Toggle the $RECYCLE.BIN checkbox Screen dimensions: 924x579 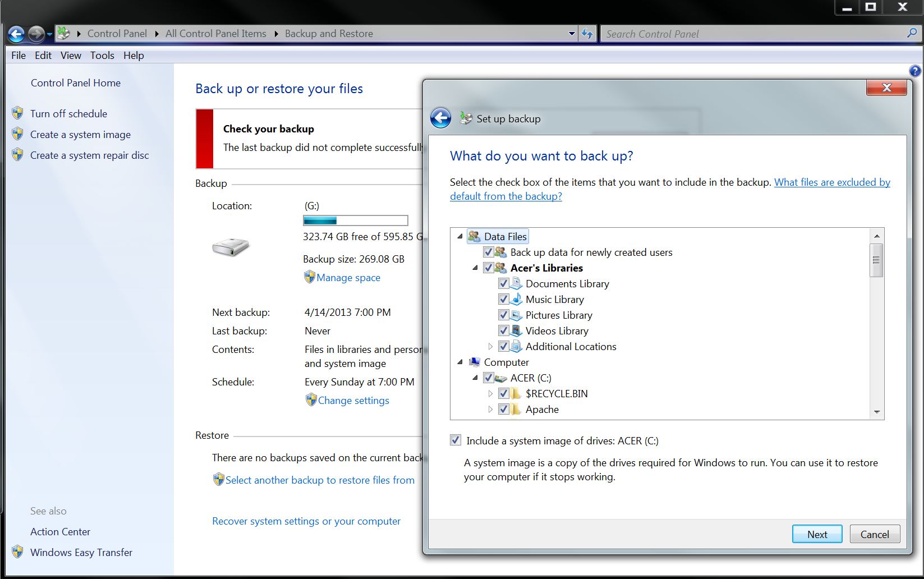(503, 394)
